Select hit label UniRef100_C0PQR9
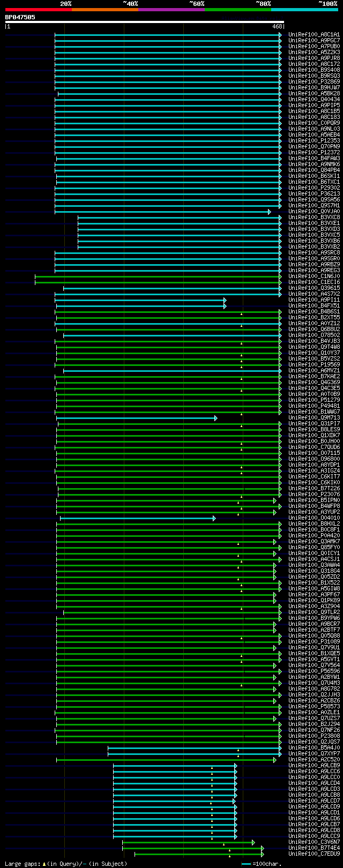This screenshot has width=343, height=868. [x=314, y=123]
